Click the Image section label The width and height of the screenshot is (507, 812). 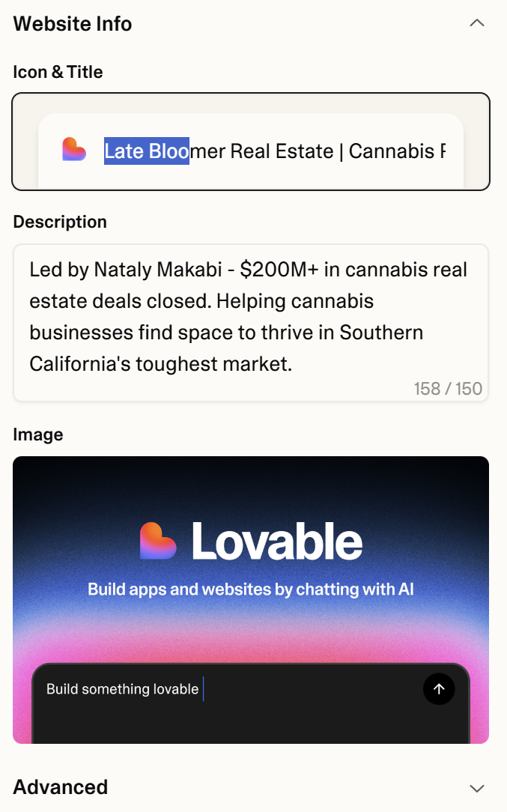point(38,434)
